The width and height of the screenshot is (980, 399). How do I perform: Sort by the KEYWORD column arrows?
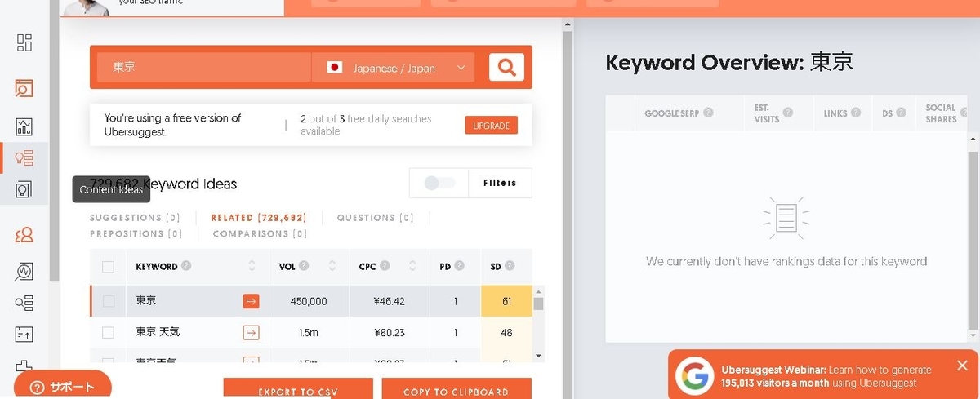(252, 266)
